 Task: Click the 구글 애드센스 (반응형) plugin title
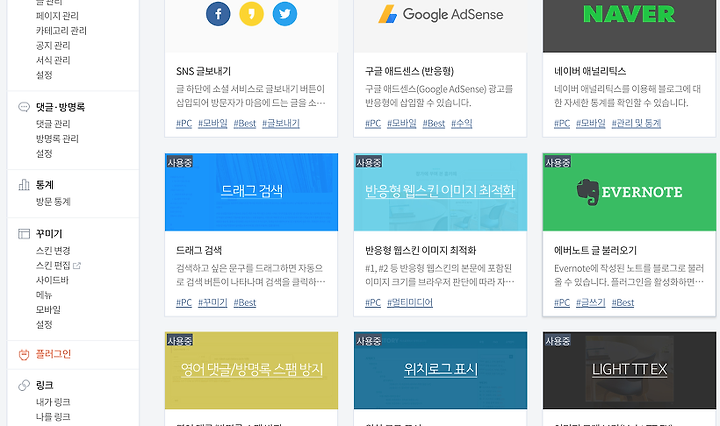point(409,71)
